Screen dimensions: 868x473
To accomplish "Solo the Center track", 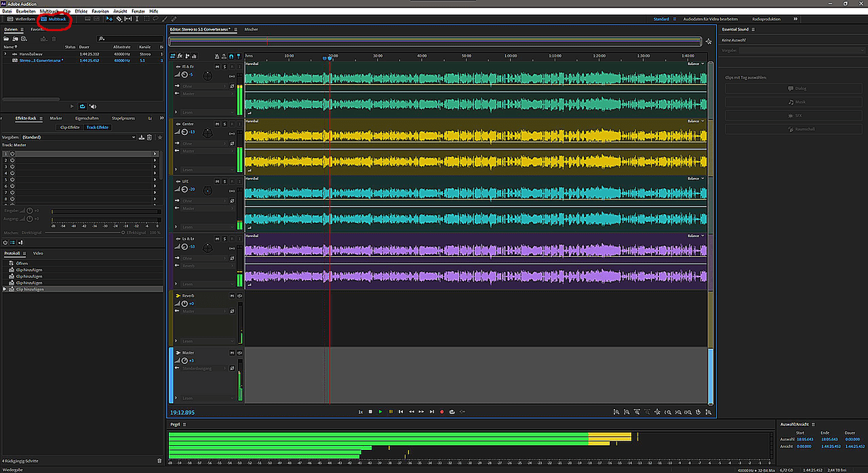I will [224, 124].
